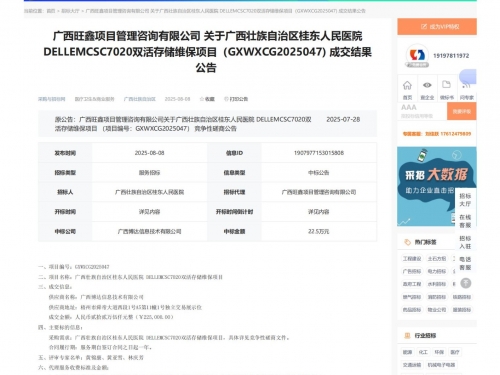Click the eye icon to view the company

[427, 85]
